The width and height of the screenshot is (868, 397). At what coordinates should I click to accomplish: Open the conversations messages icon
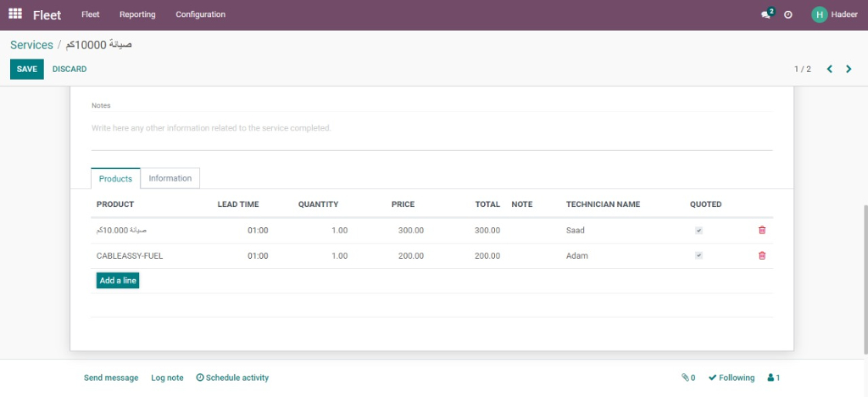point(766,14)
